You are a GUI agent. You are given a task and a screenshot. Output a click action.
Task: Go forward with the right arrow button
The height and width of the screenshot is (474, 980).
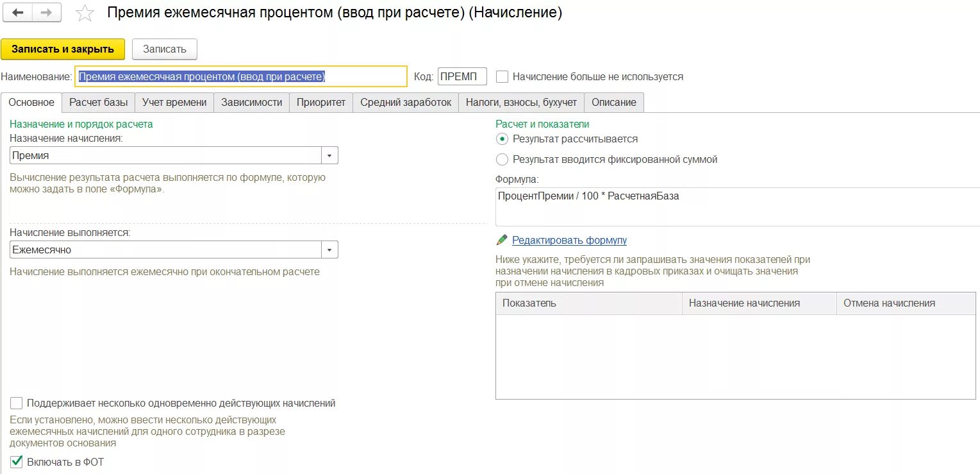pyautogui.click(x=46, y=13)
